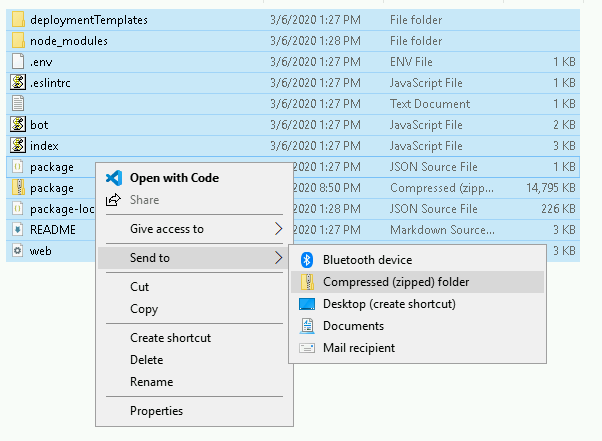
Task: Click the .eslintrc JavaScript file icon
Action: tap(17, 83)
